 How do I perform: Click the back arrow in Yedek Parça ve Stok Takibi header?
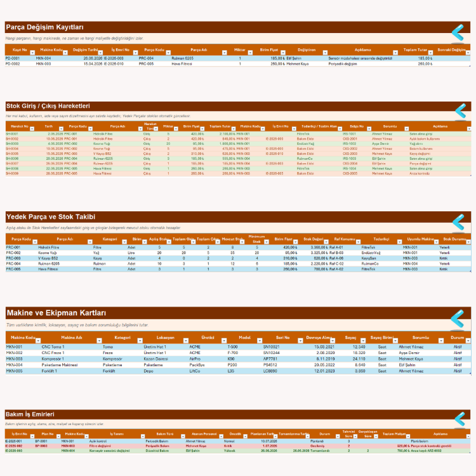[x=458, y=222]
